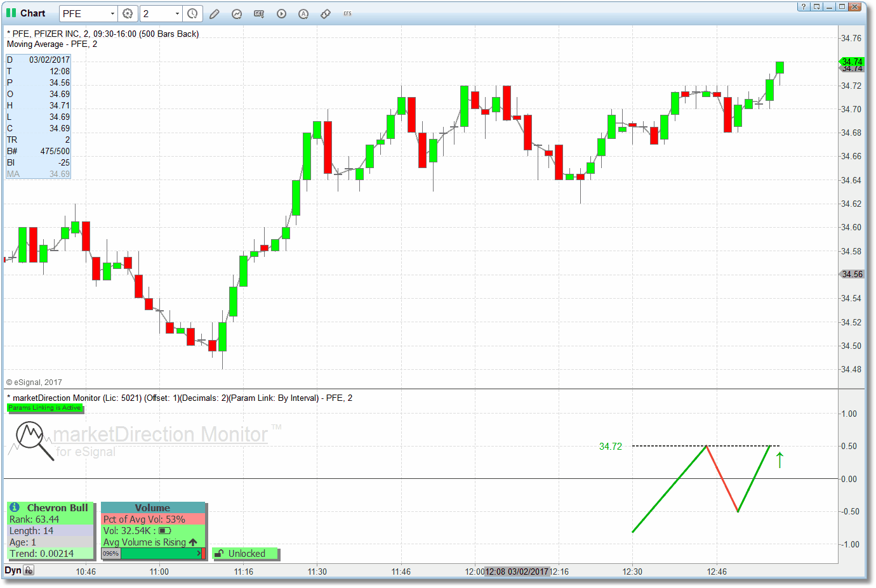Click the marketDirection Monitor study title
Image resolution: width=876 pixels, height=588 pixels.
click(180, 398)
